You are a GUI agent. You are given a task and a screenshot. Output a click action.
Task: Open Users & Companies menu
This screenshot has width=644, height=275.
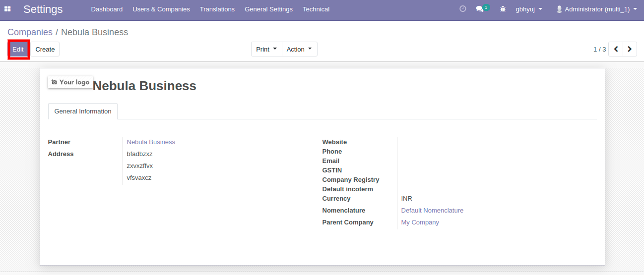pyautogui.click(x=161, y=9)
